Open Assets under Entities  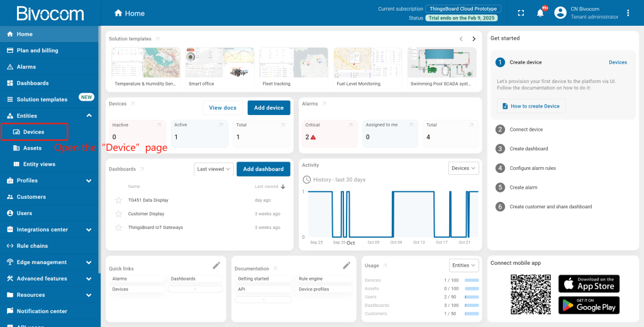pos(49,148)
